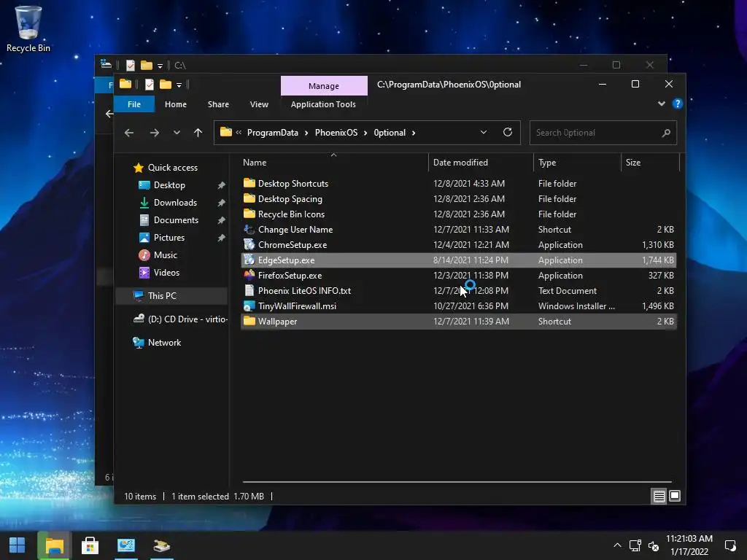Click the search magnifier icon

pyautogui.click(x=666, y=133)
